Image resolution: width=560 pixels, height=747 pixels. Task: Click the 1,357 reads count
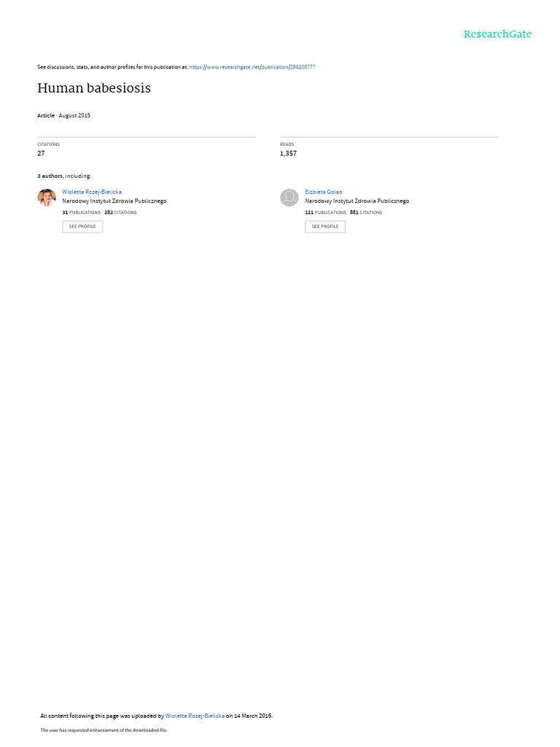tap(288, 153)
